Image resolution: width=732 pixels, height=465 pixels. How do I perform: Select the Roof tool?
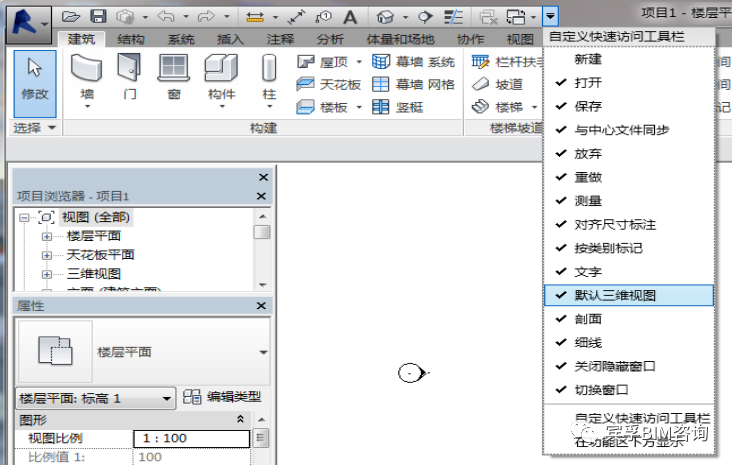(324, 62)
